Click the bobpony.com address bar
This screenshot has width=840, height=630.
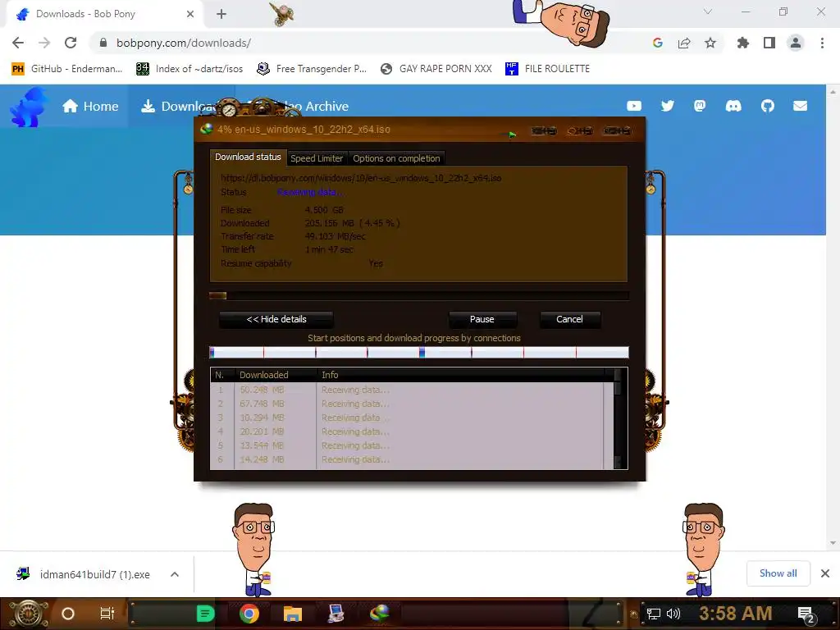tap(370, 43)
